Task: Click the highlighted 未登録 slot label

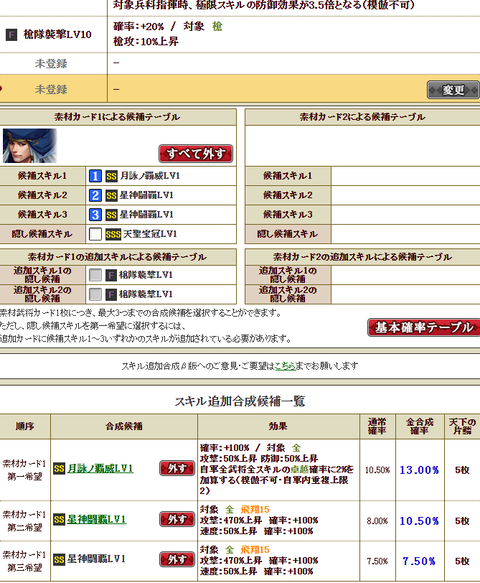Action: [x=51, y=90]
